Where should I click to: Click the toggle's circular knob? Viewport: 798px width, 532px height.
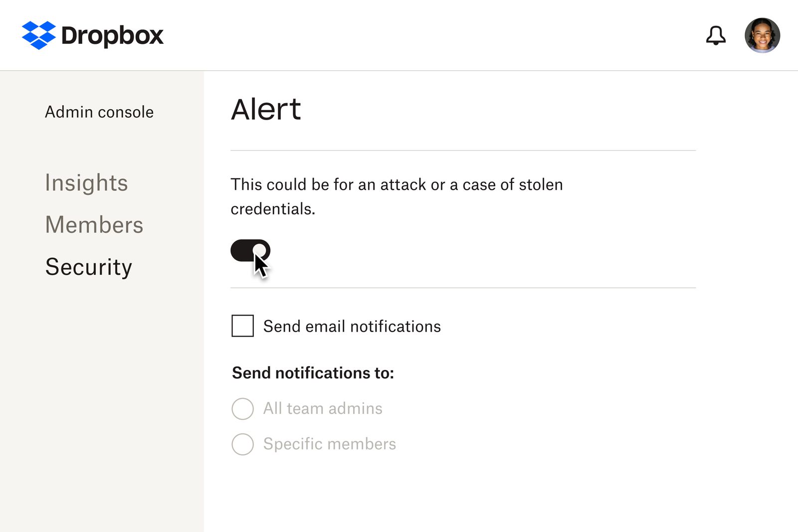click(x=260, y=251)
